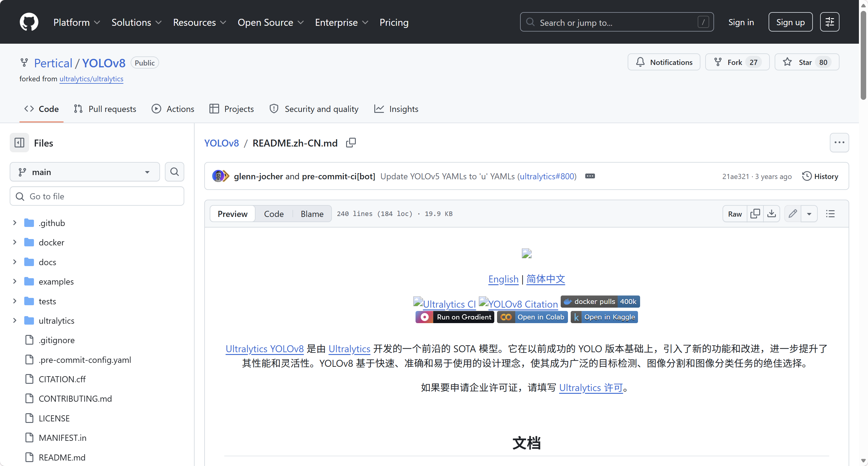Open the main branch selector dropdown
868x466 pixels.
(85, 172)
